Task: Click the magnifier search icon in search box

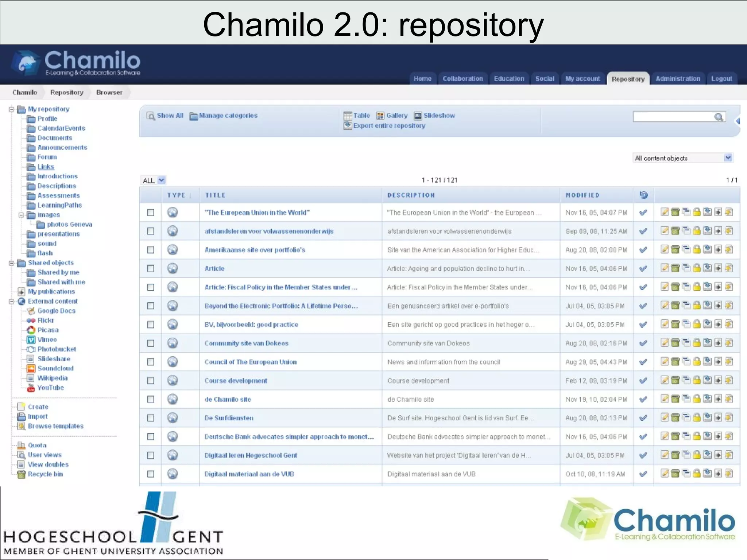Action: pyautogui.click(x=719, y=117)
